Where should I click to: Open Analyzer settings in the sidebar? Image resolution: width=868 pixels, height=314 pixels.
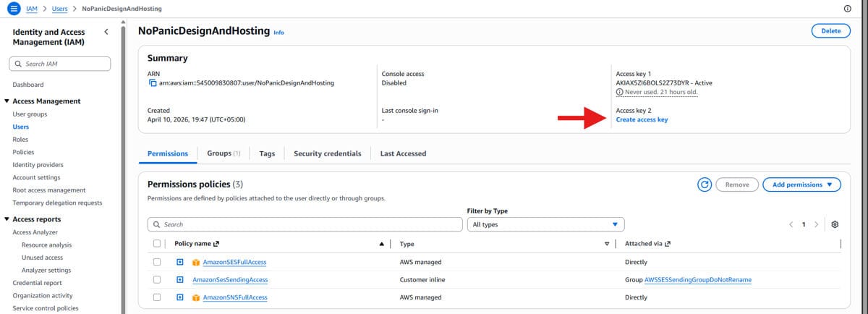coord(46,270)
